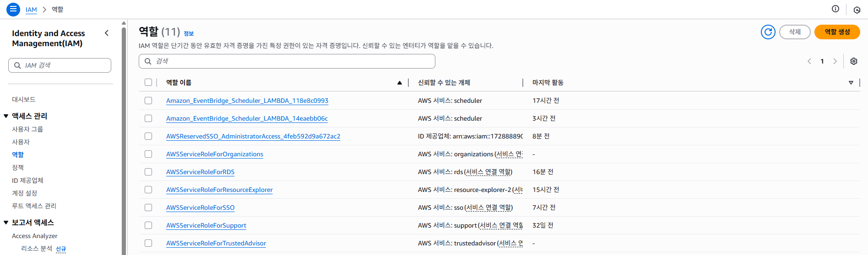Sort by last activity arrow
This screenshot has width=868, height=255.
[x=851, y=83]
